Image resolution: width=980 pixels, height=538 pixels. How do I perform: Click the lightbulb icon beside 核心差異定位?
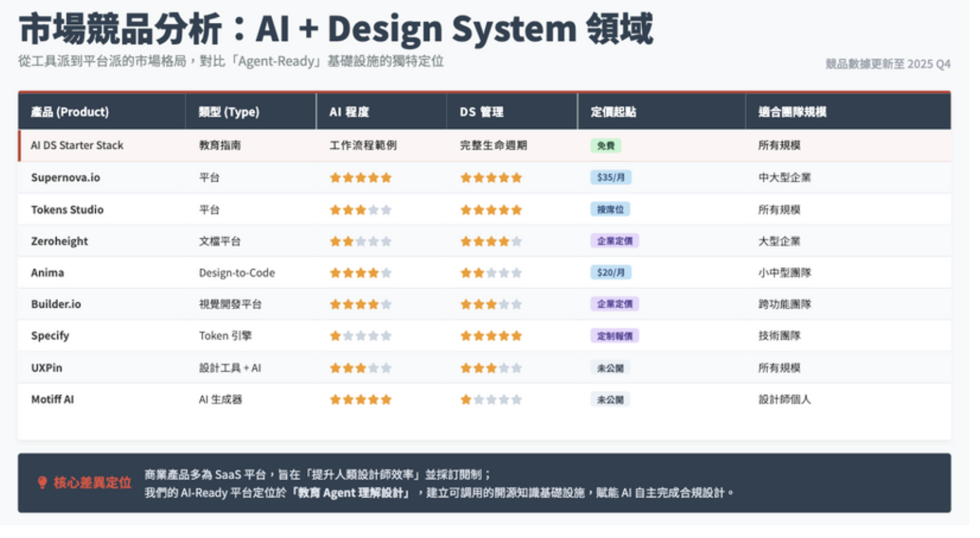42,483
